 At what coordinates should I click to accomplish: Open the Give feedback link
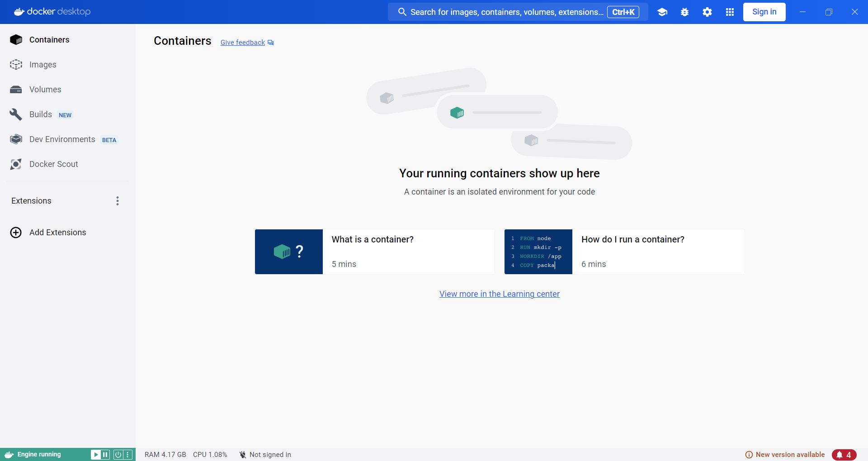242,42
